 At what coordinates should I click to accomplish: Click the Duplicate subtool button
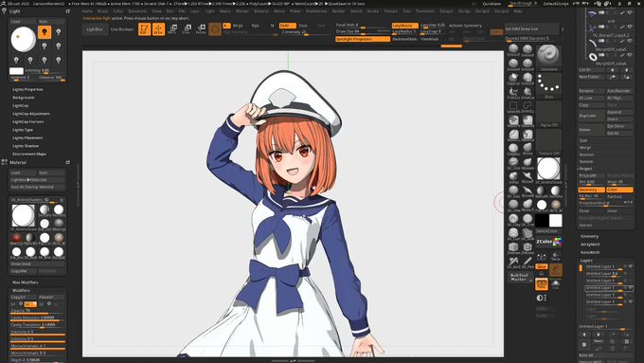click(x=591, y=116)
